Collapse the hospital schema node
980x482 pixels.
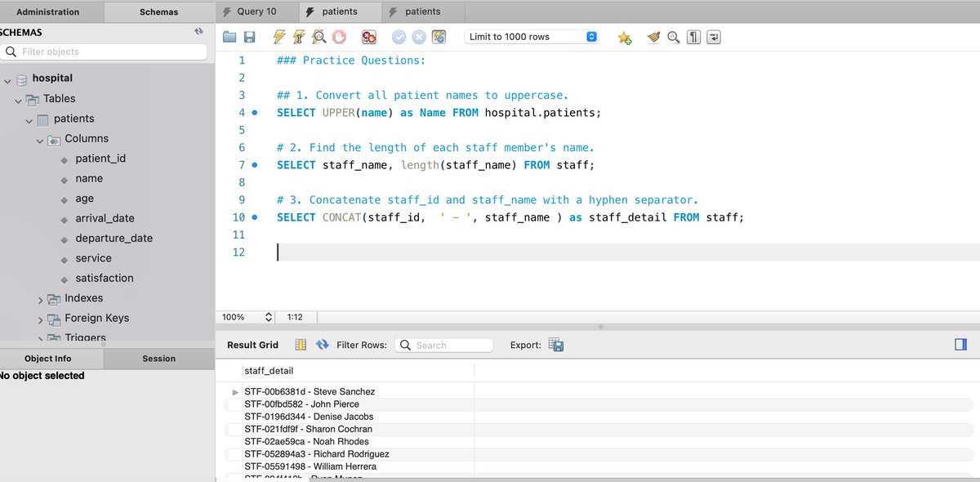pyautogui.click(x=7, y=80)
